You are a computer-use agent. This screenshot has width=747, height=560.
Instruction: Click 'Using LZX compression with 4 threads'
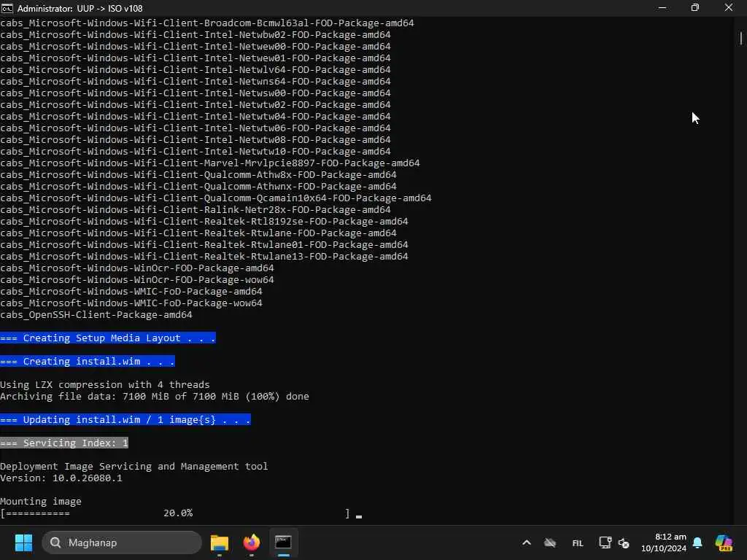105,385
